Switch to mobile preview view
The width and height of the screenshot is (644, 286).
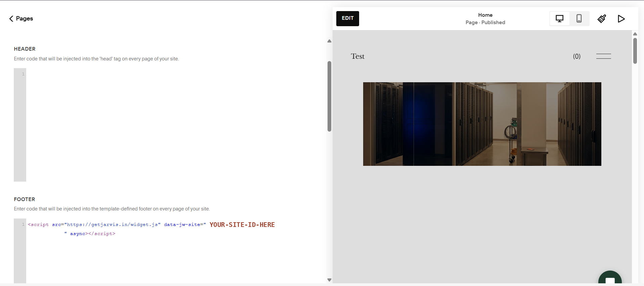(579, 18)
